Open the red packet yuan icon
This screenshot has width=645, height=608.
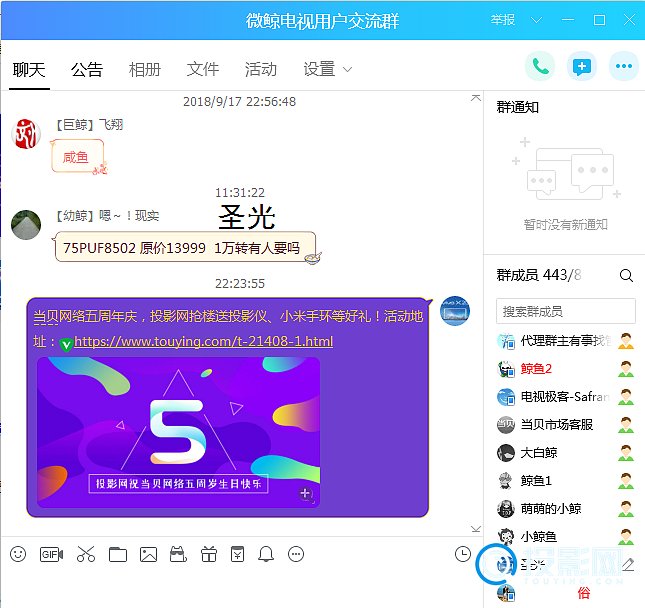pos(237,554)
